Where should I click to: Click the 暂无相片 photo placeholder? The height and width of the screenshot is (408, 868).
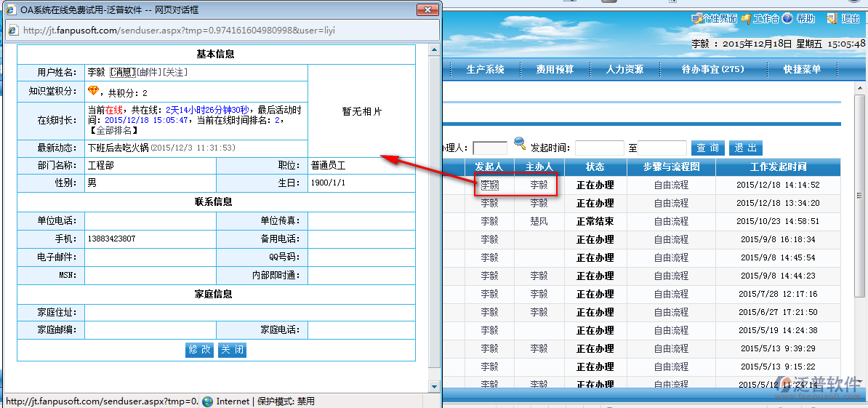point(362,111)
